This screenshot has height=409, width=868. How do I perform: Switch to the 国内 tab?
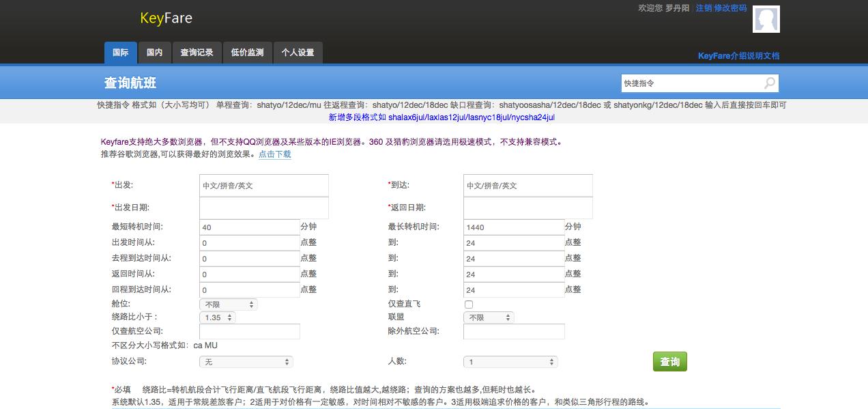(x=155, y=53)
